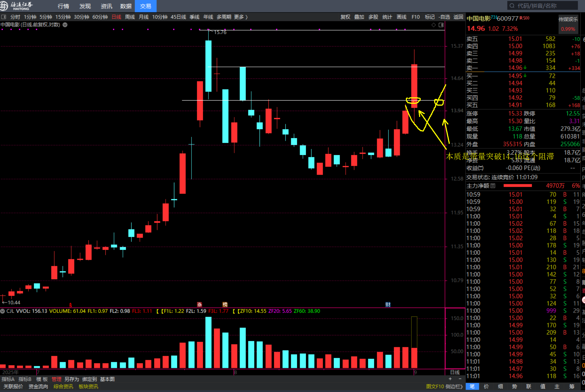Open the dropdown beside 中国电影(日线.前复权.对数)
The image size is (585, 392).
tap(65, 25)
